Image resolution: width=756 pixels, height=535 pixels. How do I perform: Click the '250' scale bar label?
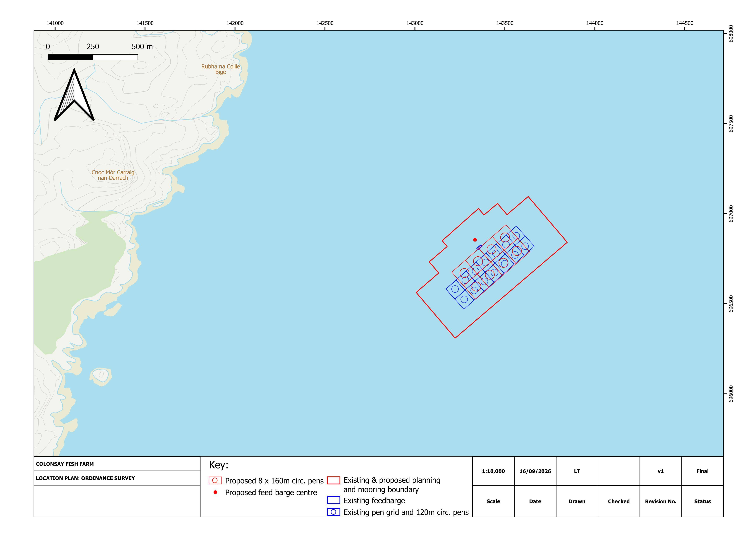coord(93,47)
